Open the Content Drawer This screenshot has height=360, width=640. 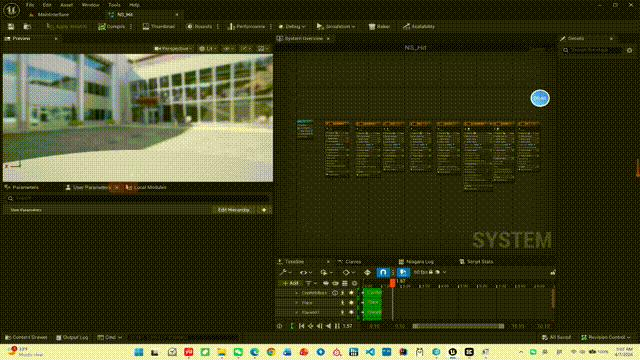[26, 338]
